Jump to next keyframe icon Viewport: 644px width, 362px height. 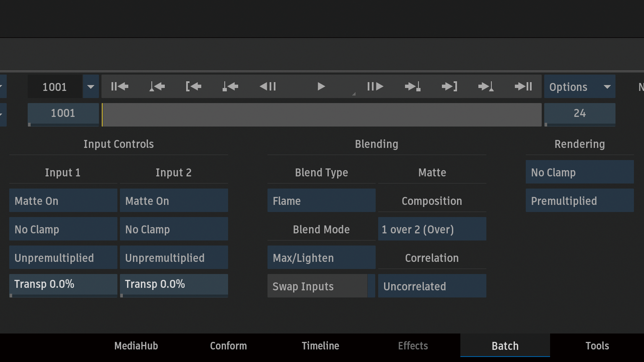(x=486, y=87)
